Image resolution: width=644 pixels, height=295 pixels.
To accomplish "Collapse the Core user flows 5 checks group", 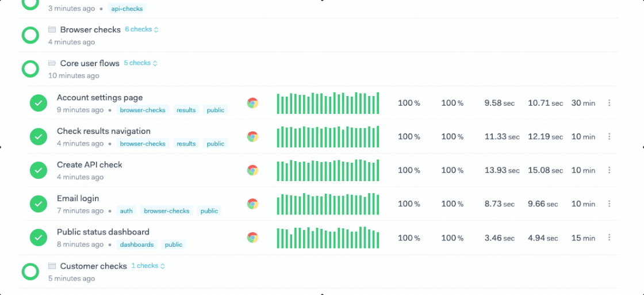I will click(140, 63).
